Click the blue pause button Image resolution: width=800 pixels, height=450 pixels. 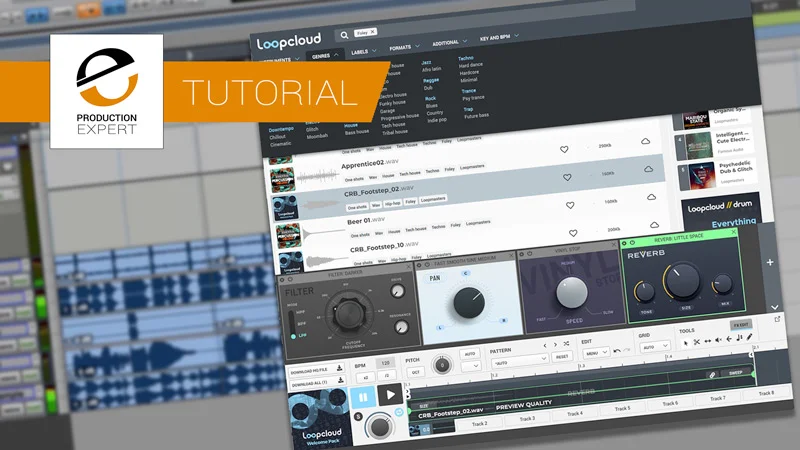click(x=363, y=397)
